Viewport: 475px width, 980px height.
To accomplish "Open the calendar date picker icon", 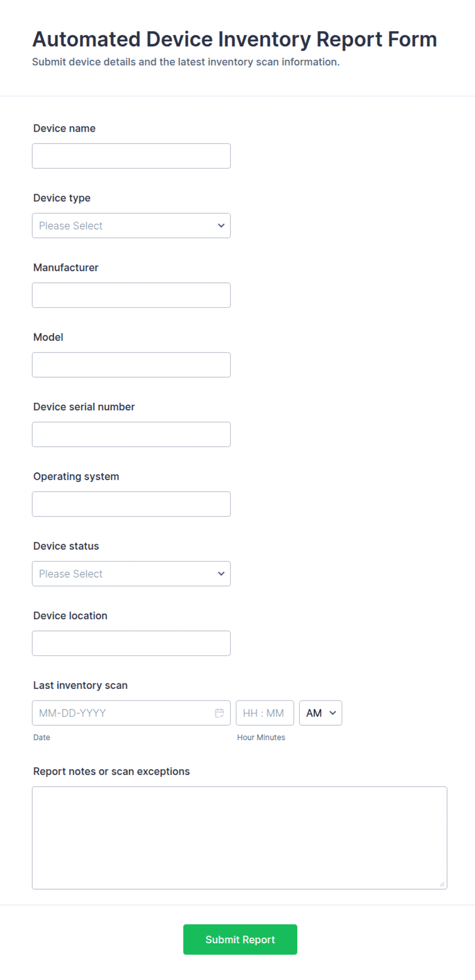I will click(220, 713).
